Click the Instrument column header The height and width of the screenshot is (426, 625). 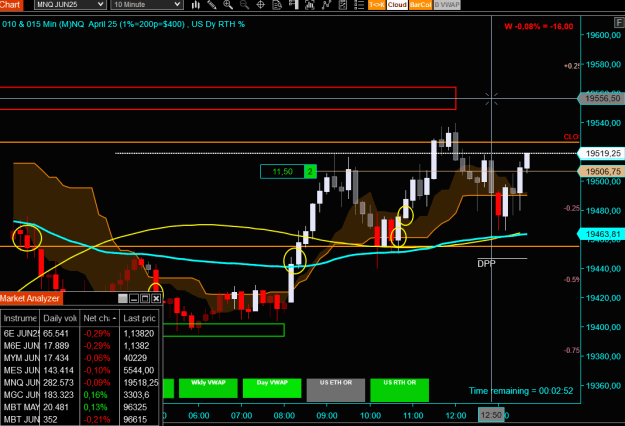coord(20,318)
